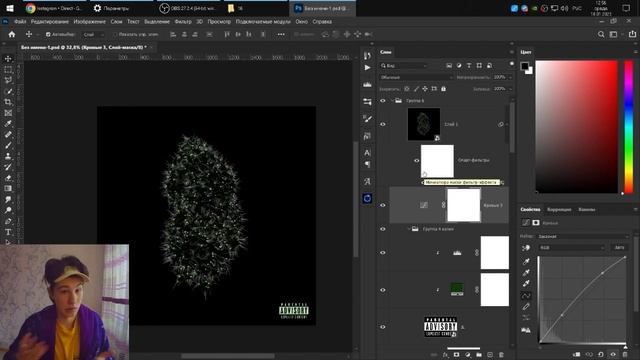This screenshot has width=640, height=360.
Task: Select the Crop tool
Action: (x=8, y=102)
